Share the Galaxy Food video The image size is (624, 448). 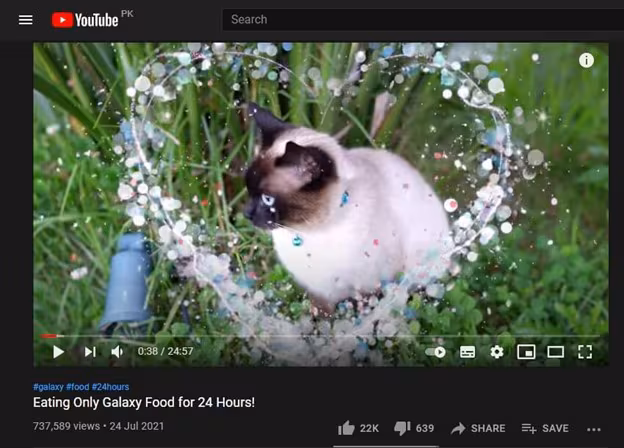coord(478,428)
